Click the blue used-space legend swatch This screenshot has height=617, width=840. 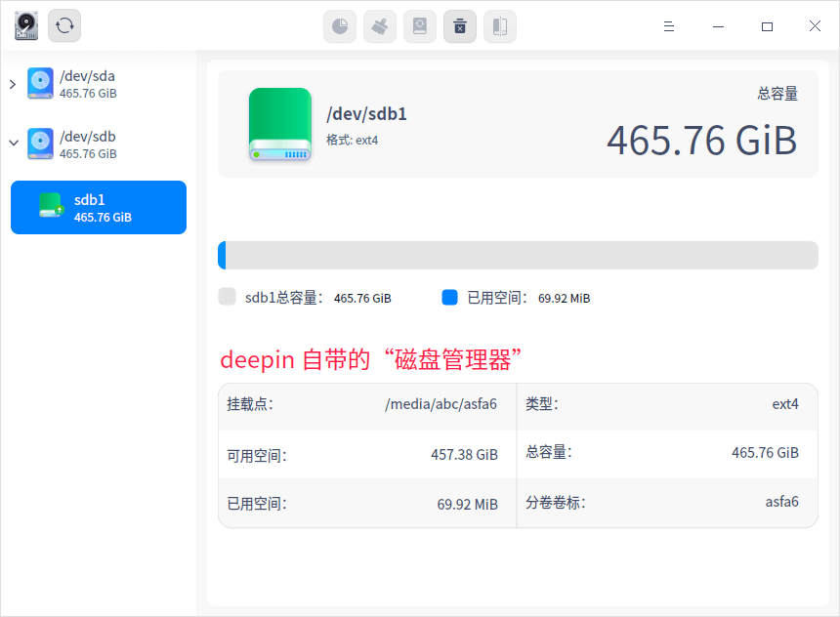coord(449,298)
